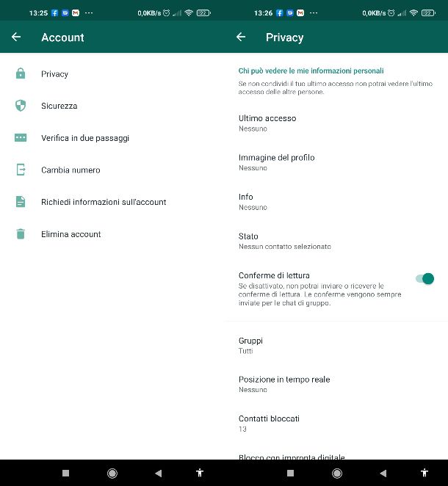Open Posizione in tempo reale setting
Image resolution: width=448 pixels, height=486 pixels.
336,384
